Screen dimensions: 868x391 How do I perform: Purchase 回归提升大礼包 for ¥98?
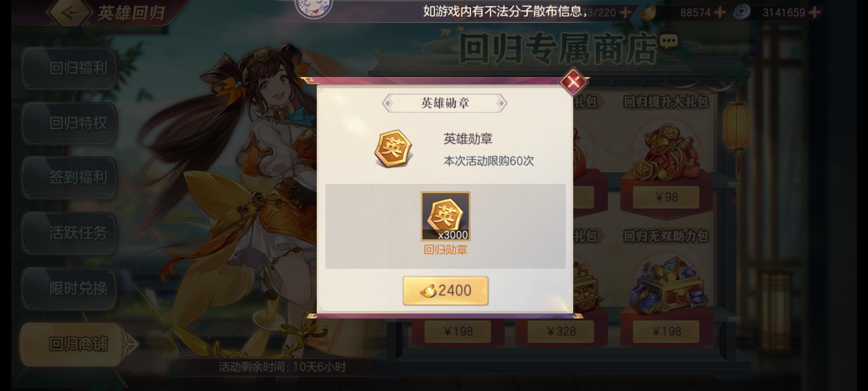[x=666, y=197]
